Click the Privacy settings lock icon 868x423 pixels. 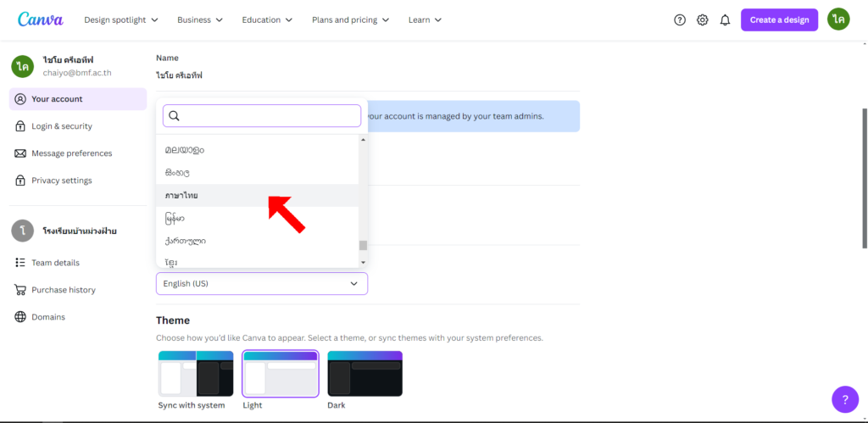pyautogui.click(x=20, y=181)
